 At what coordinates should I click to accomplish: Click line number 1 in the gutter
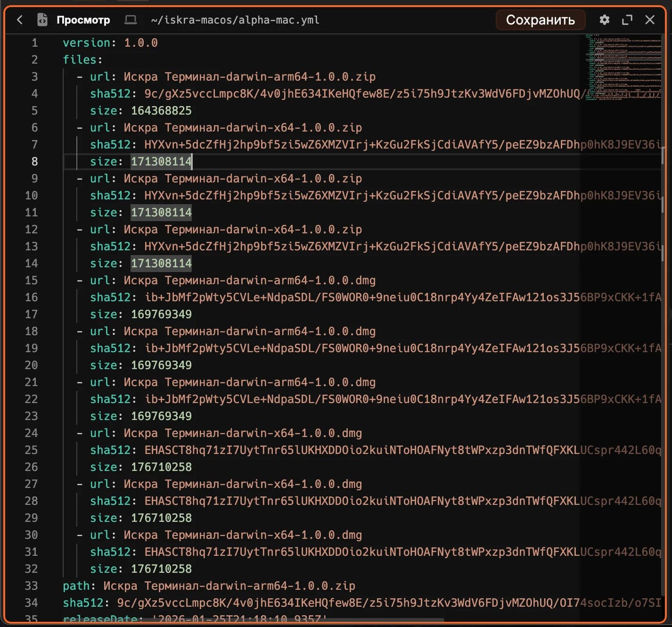(34, 43)
